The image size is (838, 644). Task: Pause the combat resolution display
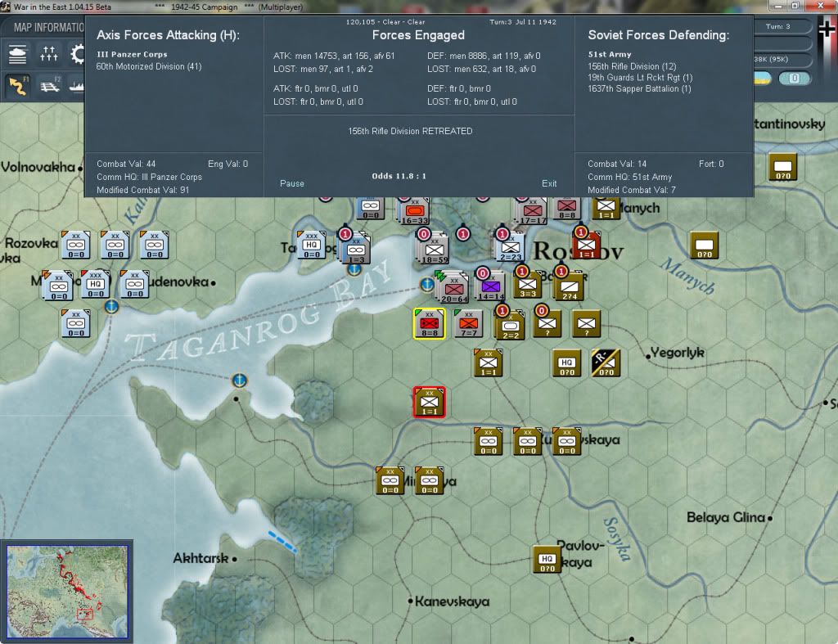292,183
